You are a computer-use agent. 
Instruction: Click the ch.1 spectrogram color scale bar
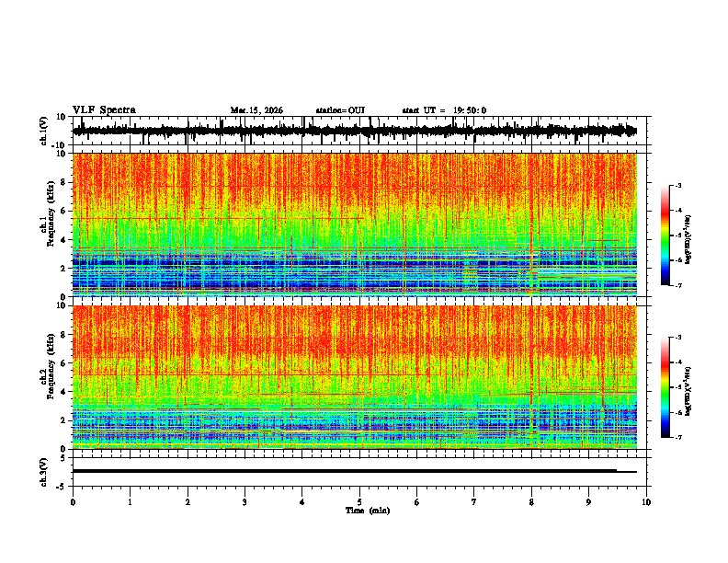coord(665,236)
